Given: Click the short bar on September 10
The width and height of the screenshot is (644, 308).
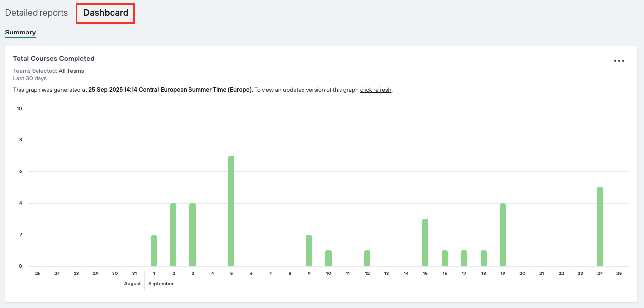Looking at the screenshot, I should [328, 258].
